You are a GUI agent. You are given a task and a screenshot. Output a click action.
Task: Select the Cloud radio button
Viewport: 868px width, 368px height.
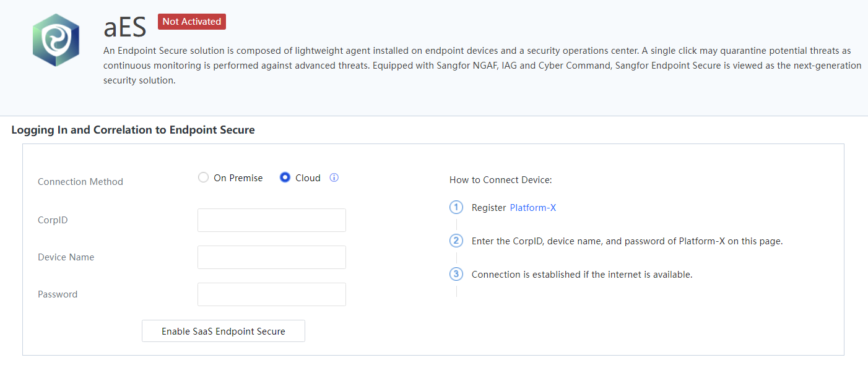click(285, 178)
